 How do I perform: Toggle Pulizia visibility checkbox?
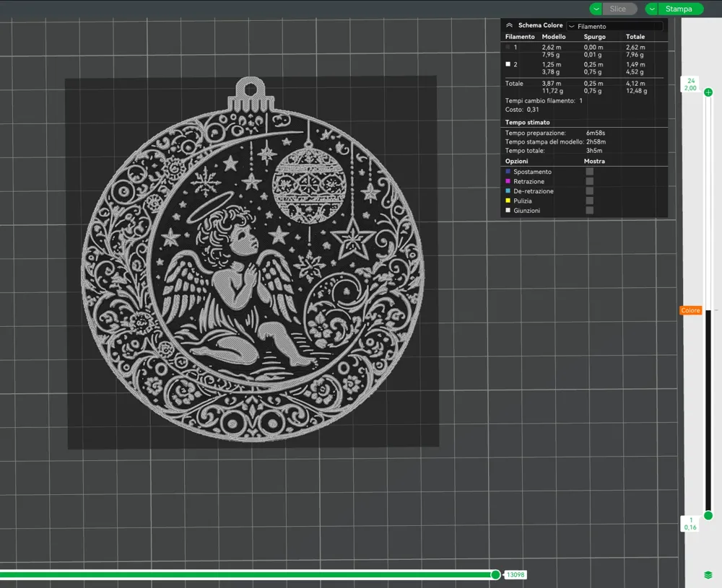(x=589, y=201)
